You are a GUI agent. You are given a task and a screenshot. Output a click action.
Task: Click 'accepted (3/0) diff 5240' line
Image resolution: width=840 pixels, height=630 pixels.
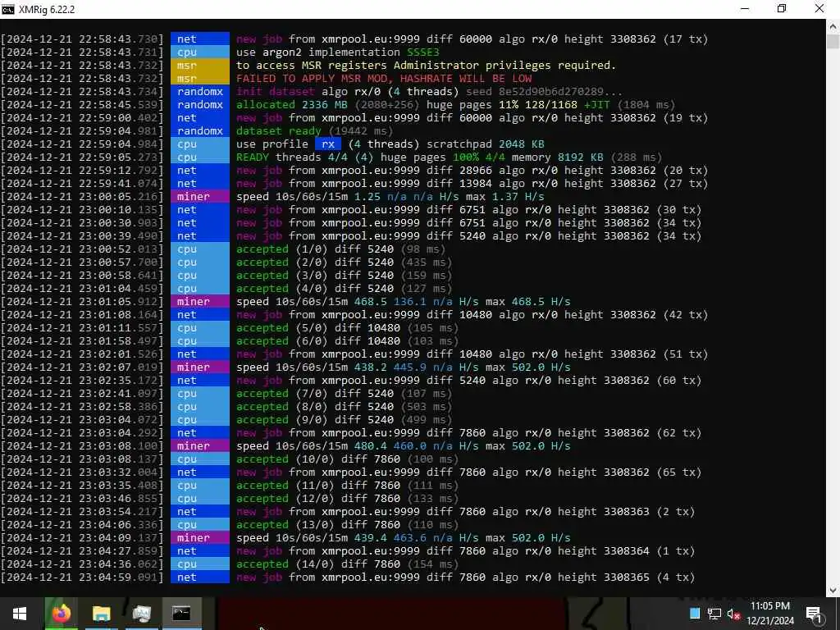pos(344,276)
